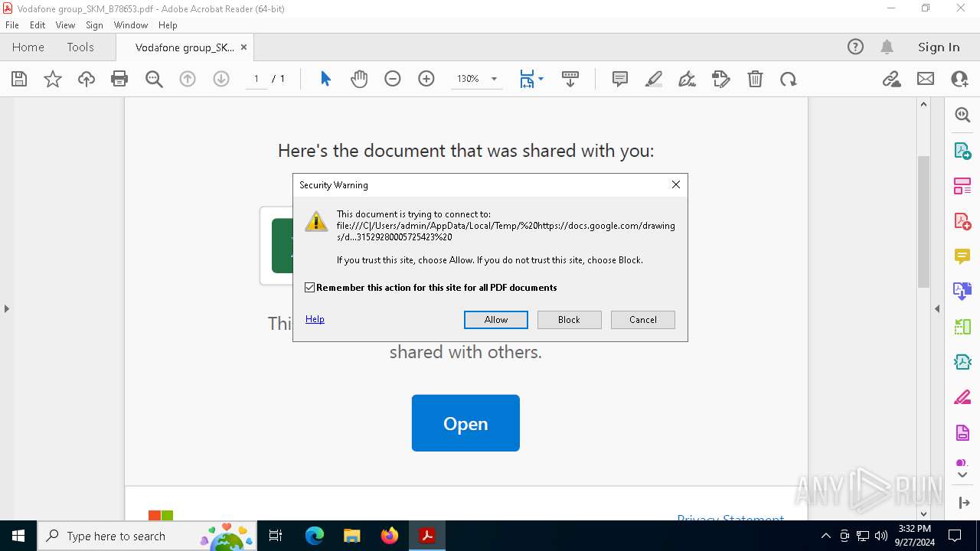Click the volume speaker tray icon
This screenshot has width=980, height=551.
[881, 536]
